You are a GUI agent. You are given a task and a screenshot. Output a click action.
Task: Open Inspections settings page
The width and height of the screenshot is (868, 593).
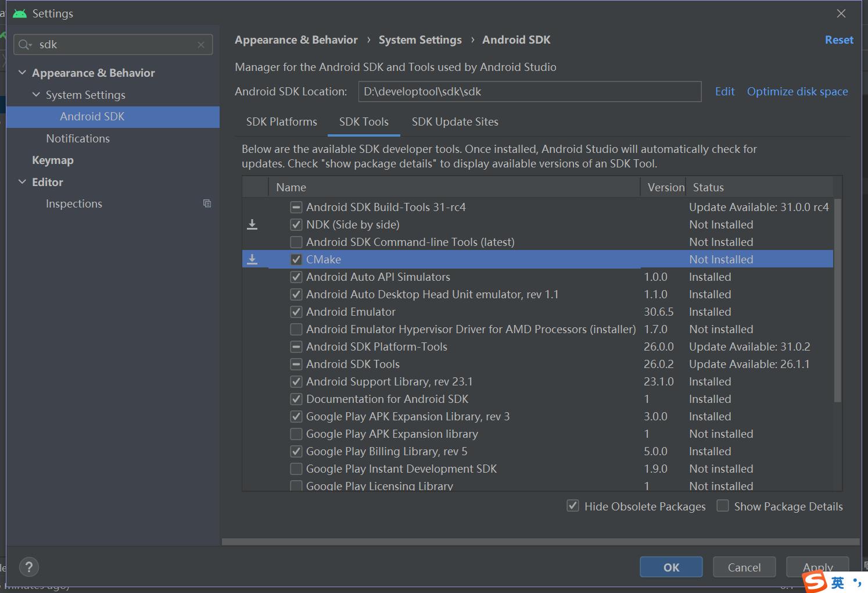(x=74, y=203)
